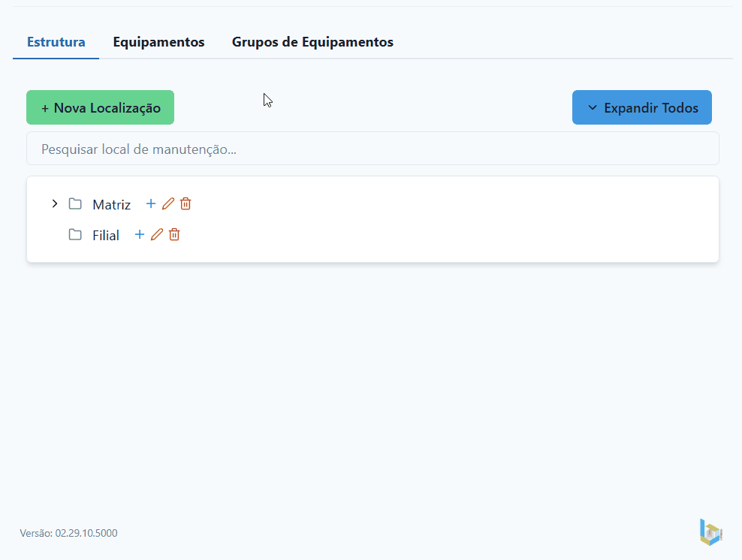742x560 pixels.
Task: Select the Matriz tree item label
Action: click(111, 204)
